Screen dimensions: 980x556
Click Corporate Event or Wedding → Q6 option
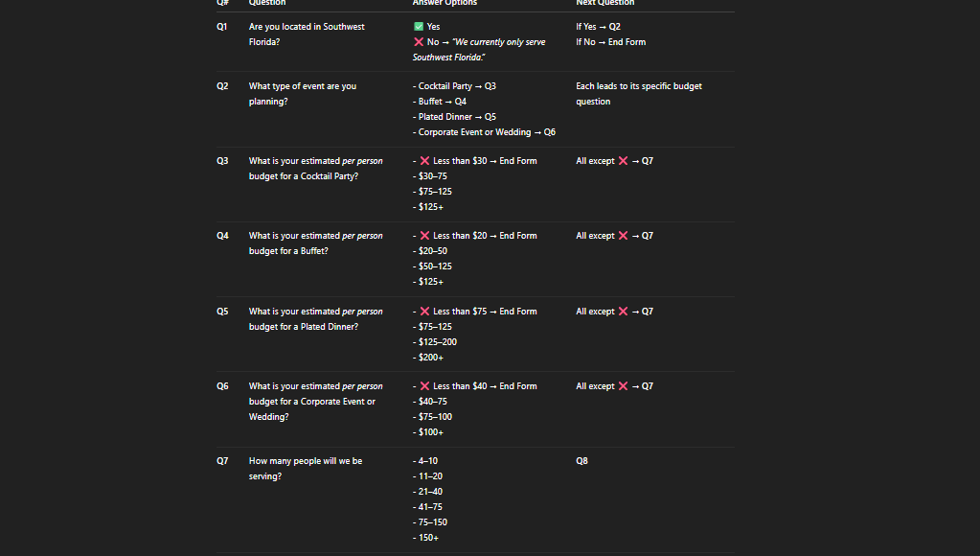[x=486, y=132]
